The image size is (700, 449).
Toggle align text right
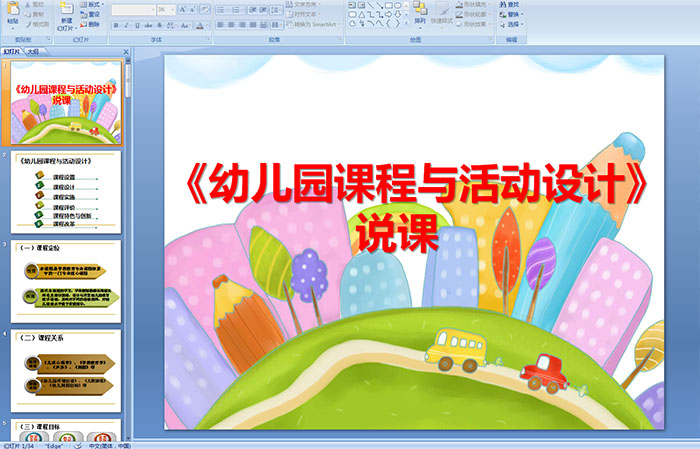point(242,25)
